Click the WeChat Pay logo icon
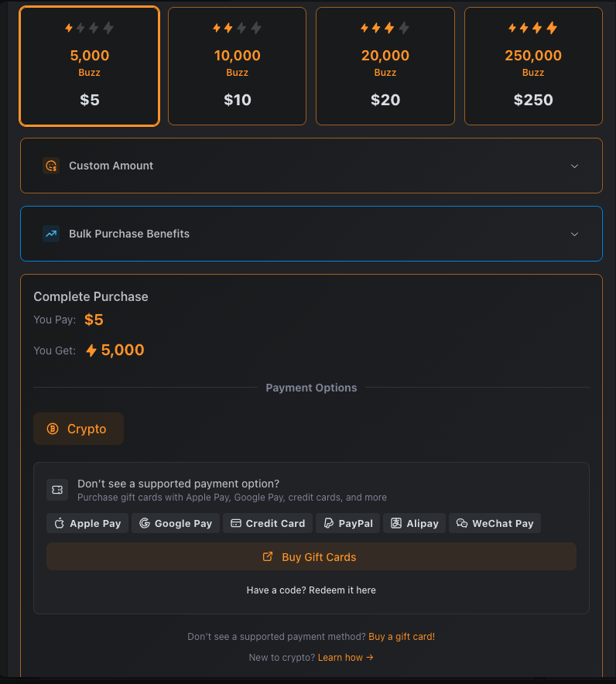This screenshot has height=684, width=616. pyautogui.click(x=462, y=524)
